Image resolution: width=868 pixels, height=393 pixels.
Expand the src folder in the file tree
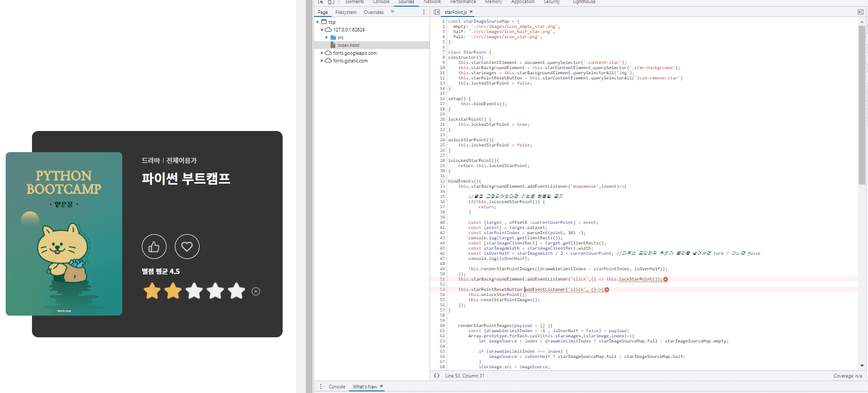(326, 38)
